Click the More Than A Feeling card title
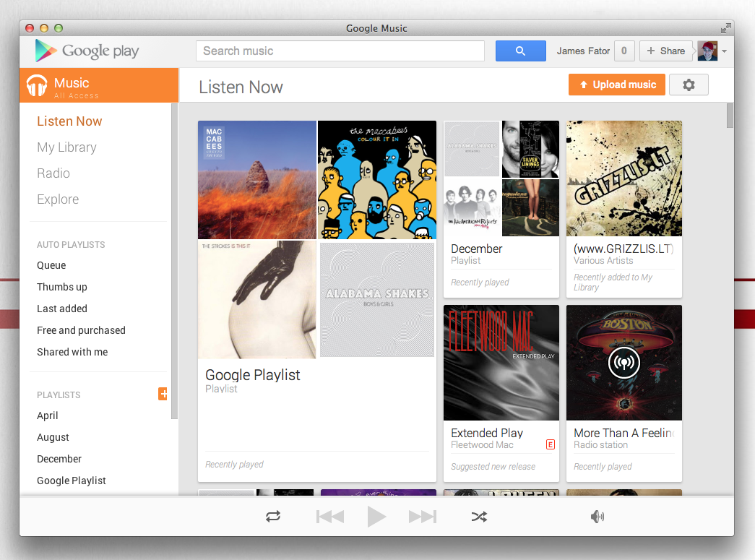The width and height of the screenshot is (755, 560). [x=624, y=434]
